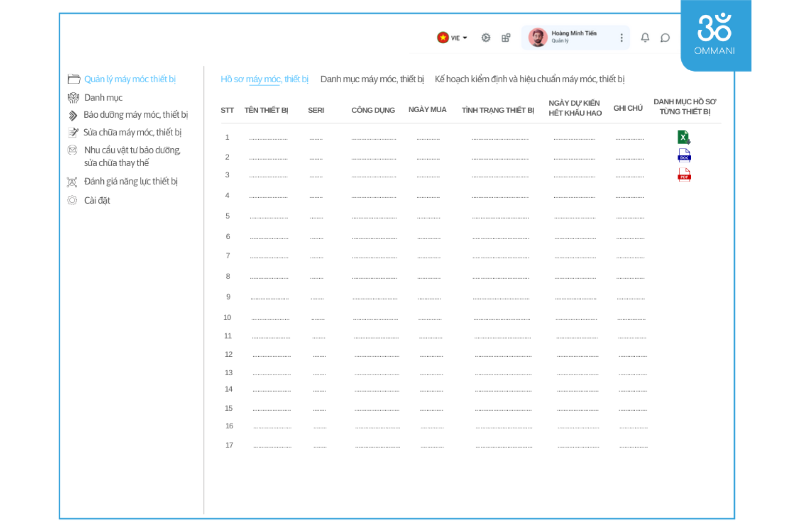Open the chat messages icon
The height and width of the screenshot is (532, 793).
pos(665,38)
